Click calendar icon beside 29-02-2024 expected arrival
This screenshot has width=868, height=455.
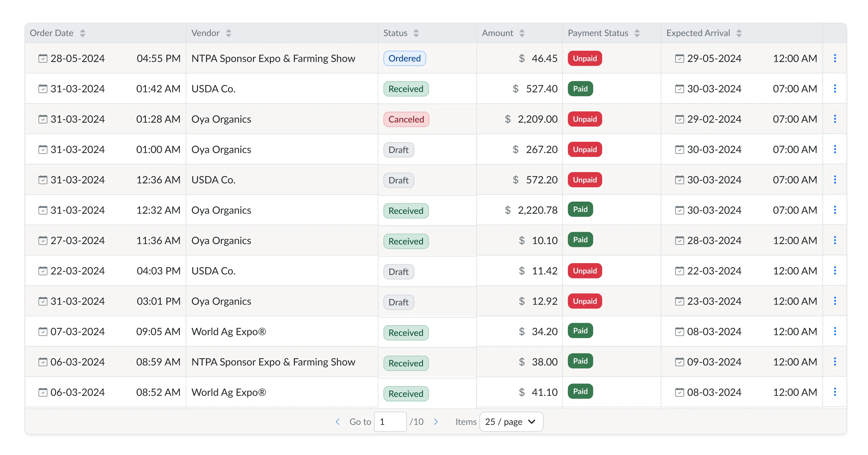[679, 119]
